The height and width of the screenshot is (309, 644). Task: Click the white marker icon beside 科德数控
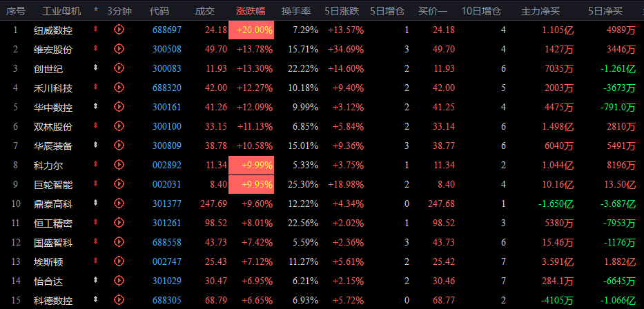[x=96, y=299]
